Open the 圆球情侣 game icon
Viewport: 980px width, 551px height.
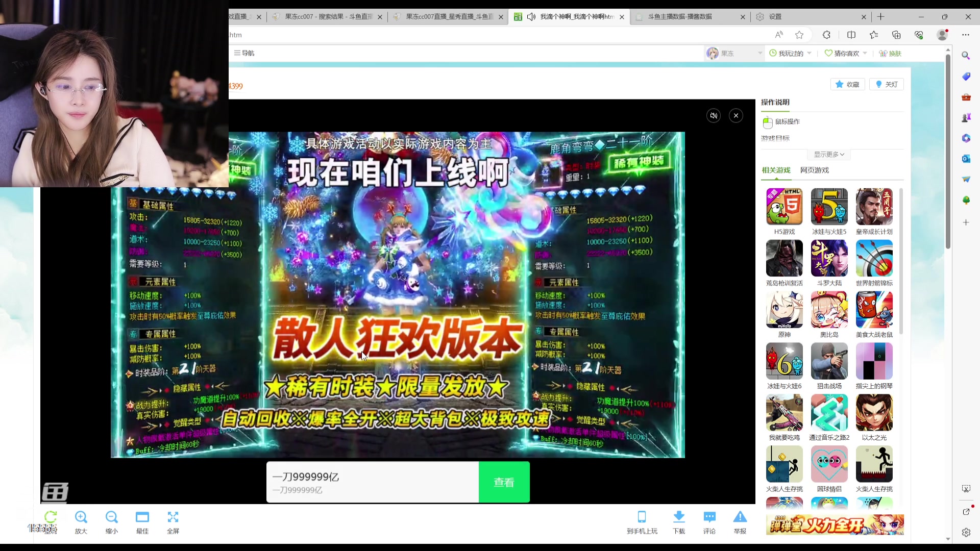tap(829, 464)
